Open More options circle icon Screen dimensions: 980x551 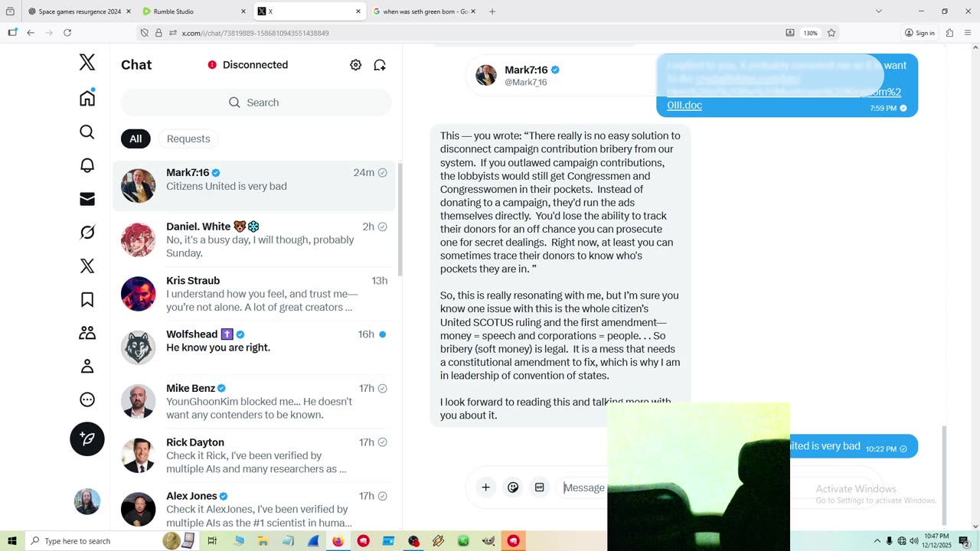[87, 399]
